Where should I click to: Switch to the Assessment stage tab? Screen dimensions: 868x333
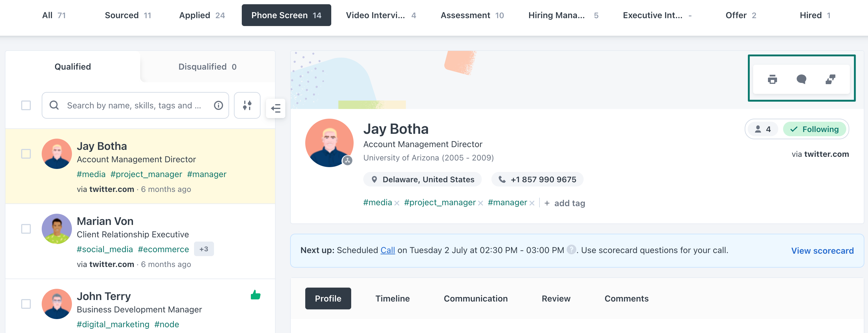pyautogui.click(x=472, y=15)
